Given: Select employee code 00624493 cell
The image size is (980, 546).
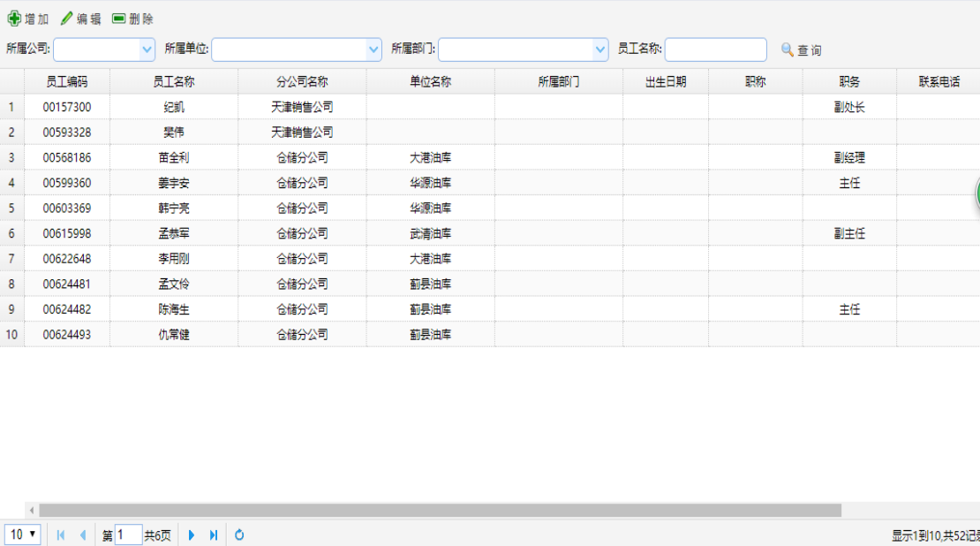Looking at the screenshot, I should click(x=67, y=335).
